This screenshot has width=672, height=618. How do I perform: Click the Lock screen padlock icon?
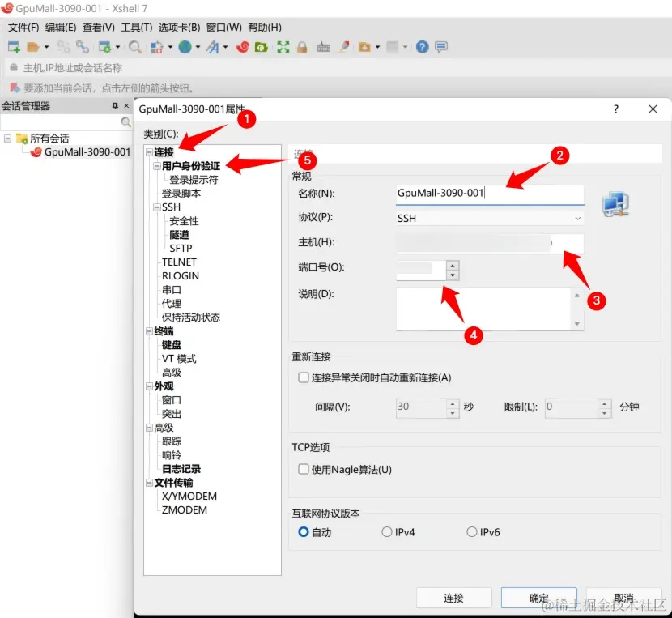pyautogui.click(x=302, y=47)
